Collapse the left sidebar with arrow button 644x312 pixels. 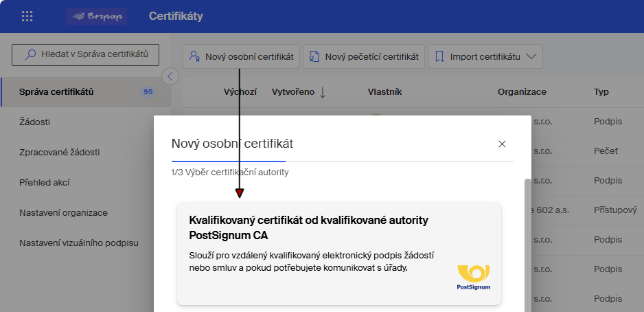pyautogui.click(x=170, y=76)
